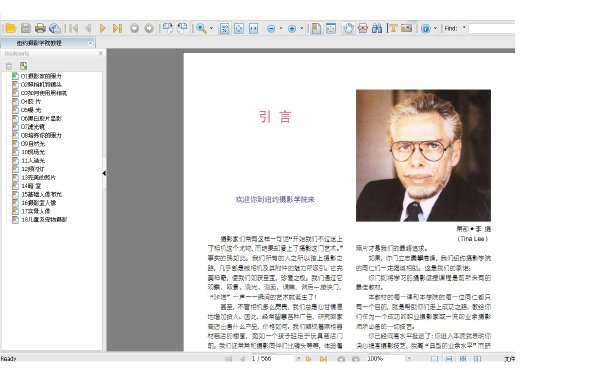Open bookmark starting with 03
600x375 pixels.
point(44,93)
